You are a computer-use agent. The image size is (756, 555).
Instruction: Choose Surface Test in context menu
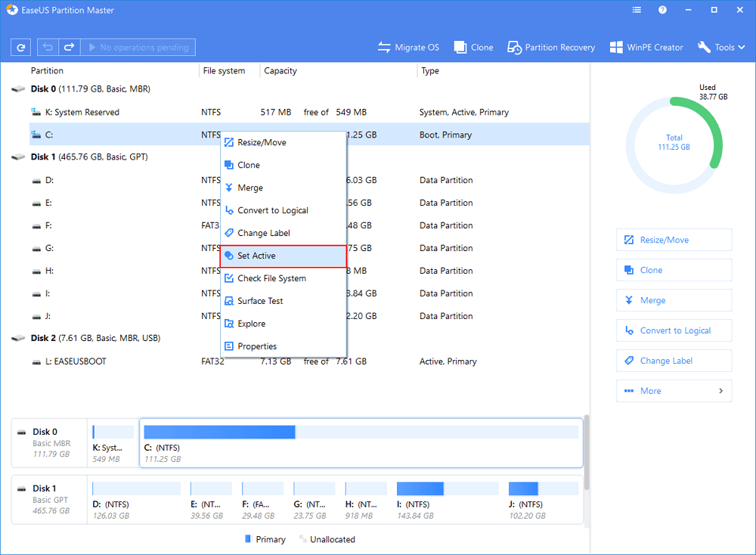283,301
